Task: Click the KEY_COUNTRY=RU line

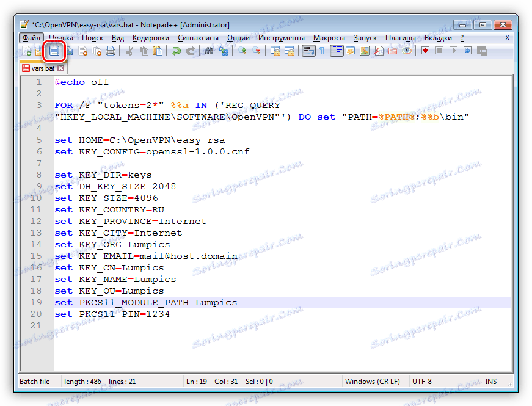Action: pyautogui.click(x=109, y=209)
